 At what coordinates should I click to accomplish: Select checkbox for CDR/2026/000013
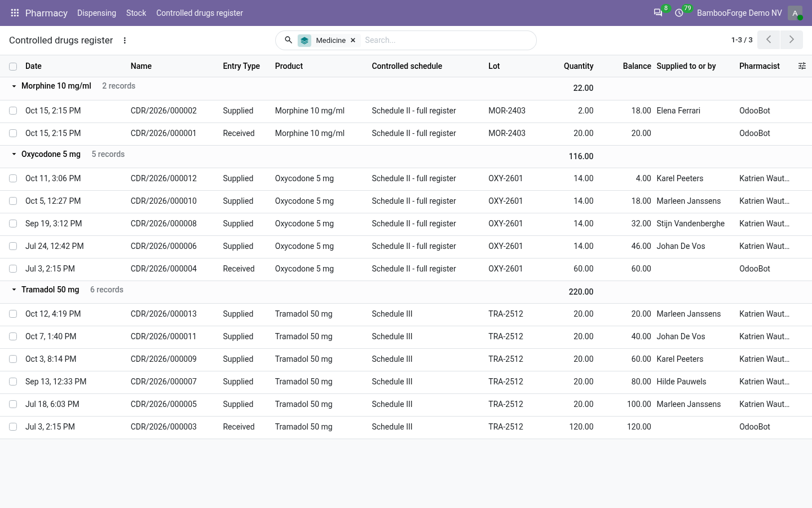13,314
